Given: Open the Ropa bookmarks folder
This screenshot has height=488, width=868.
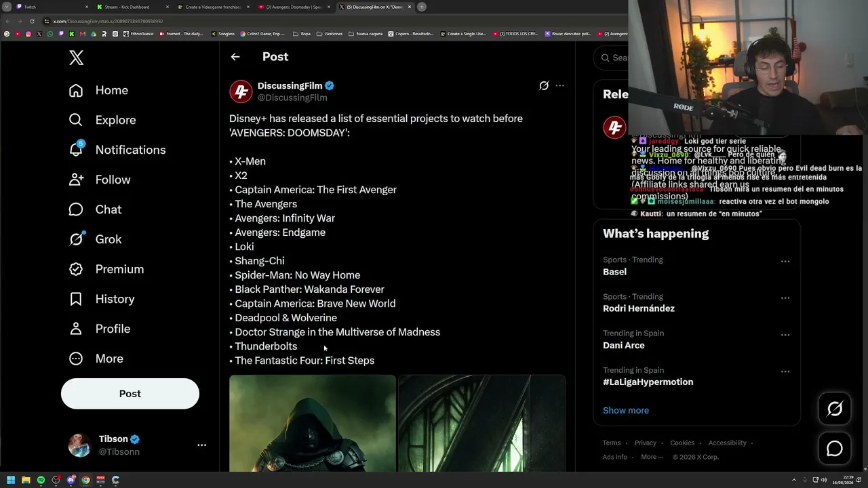Looking at the screenshot, I should point(302,34).
